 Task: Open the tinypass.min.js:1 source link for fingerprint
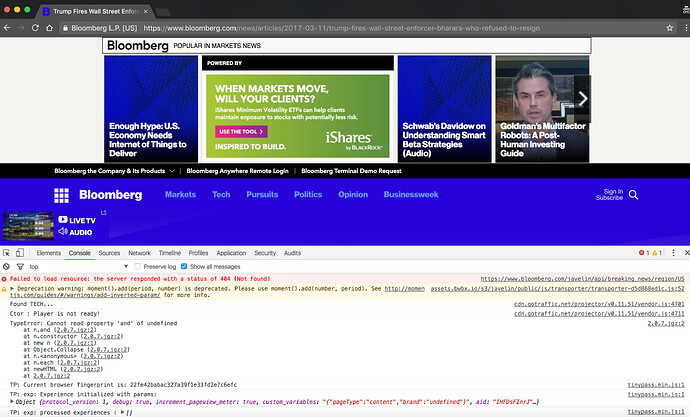click(x=656, y=385)
